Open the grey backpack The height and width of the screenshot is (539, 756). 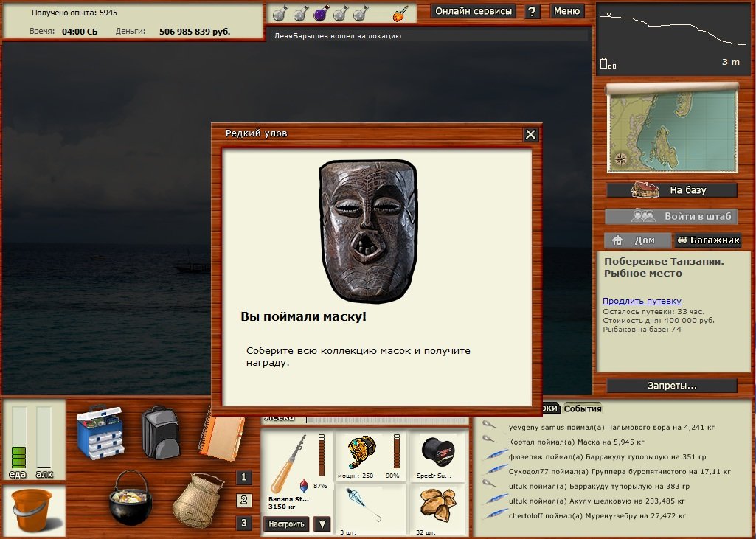(x=161, y=432)
